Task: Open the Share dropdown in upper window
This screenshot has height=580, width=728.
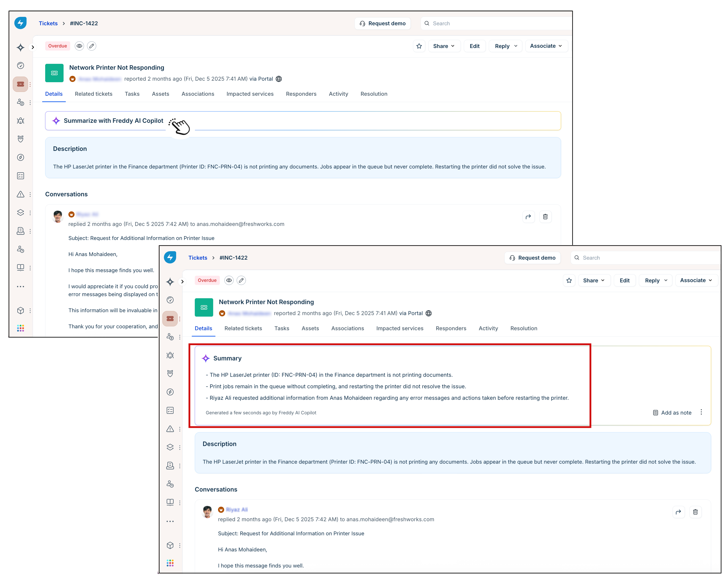Action: 444,46
